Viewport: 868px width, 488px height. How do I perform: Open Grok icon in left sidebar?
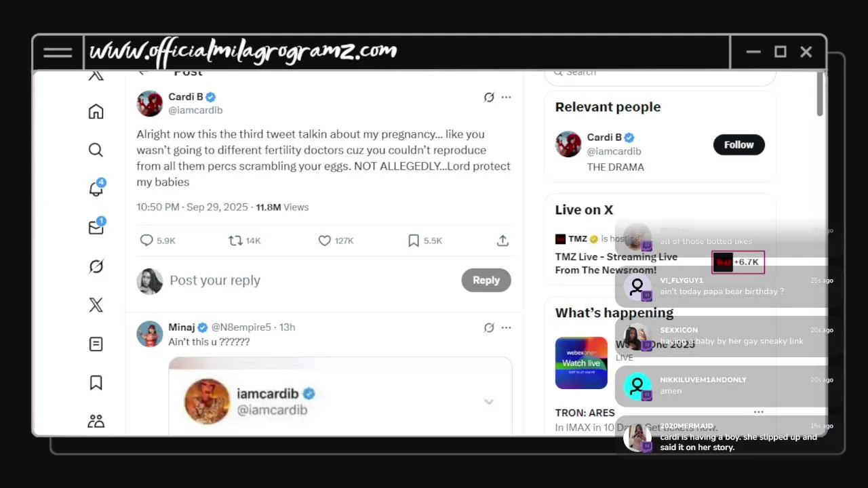pyautogui.click(x=96, y=266)
